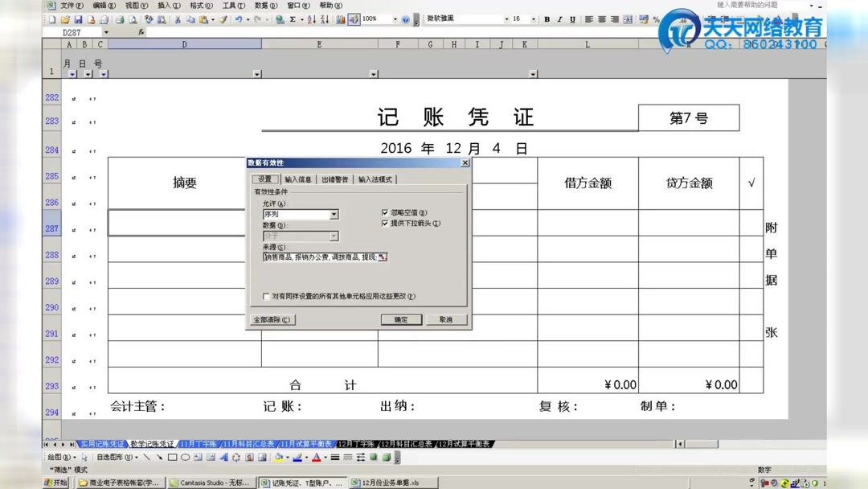Screen dimensions: 868x489
Task: Insert an oval from the Drawing toolbar
Action: [x=184, y=457]
